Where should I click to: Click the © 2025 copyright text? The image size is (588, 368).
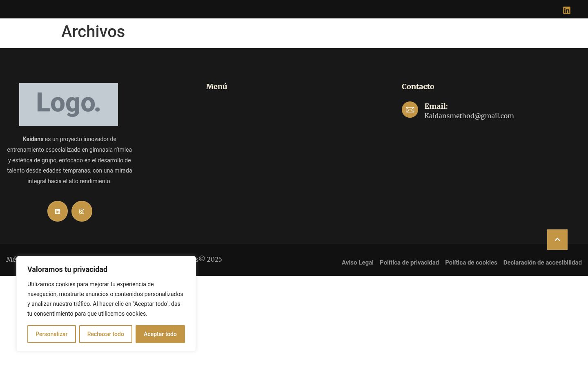[x=210, y=259]
